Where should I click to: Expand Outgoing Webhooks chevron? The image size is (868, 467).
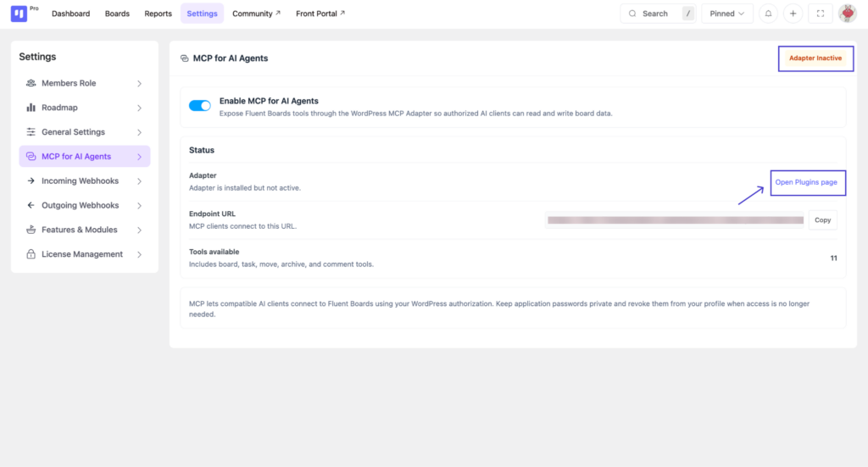[140, 206]
